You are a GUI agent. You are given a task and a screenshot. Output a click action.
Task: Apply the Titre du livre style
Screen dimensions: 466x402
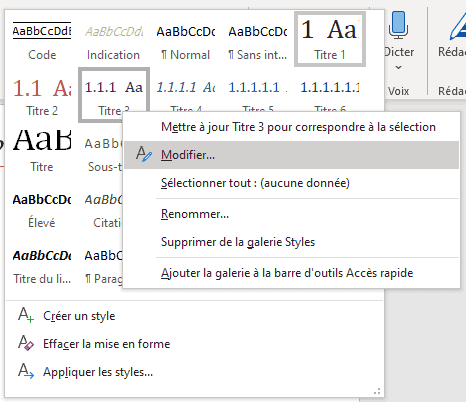[x=42, y=263]
